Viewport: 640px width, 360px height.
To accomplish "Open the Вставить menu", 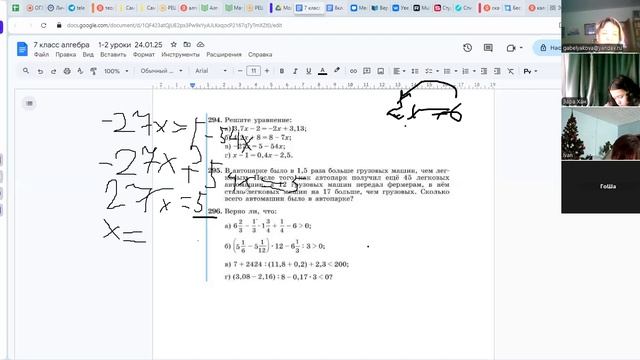I will (x=113, y=54).
